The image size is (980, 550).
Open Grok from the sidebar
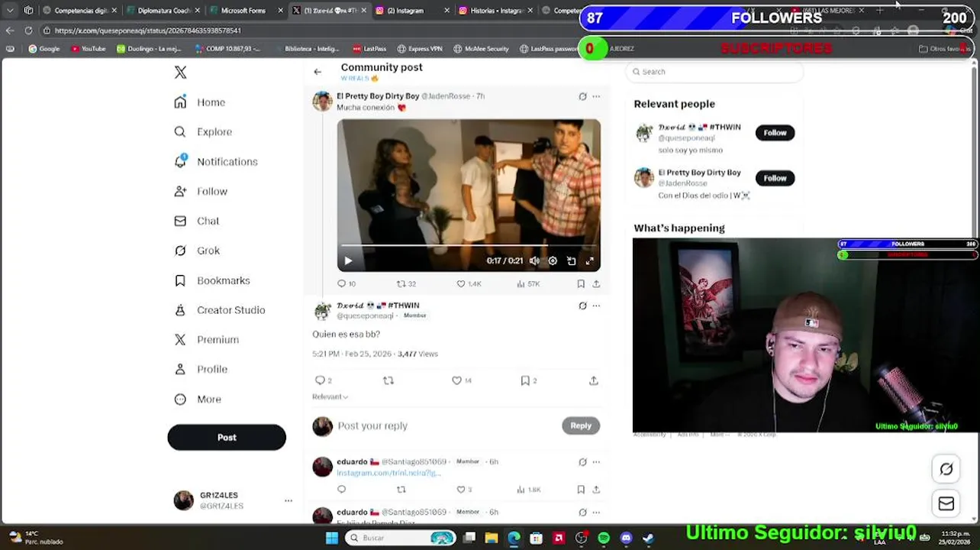point(197,251)
